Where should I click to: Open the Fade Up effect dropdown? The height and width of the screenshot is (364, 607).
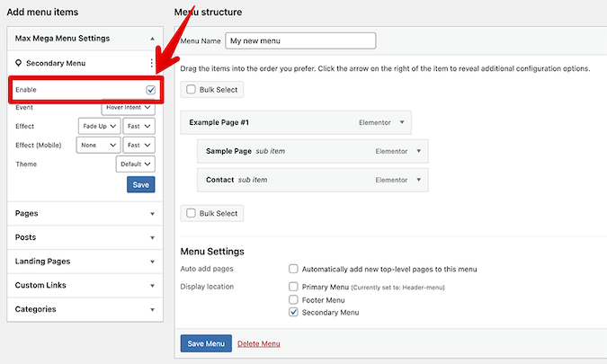[100, 126]
